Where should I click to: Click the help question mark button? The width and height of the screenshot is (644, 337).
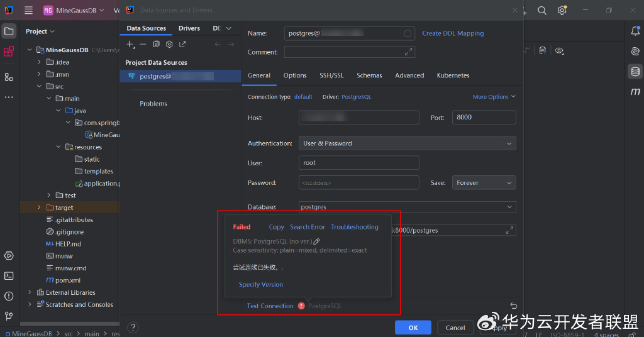click(x=133, y=327)
